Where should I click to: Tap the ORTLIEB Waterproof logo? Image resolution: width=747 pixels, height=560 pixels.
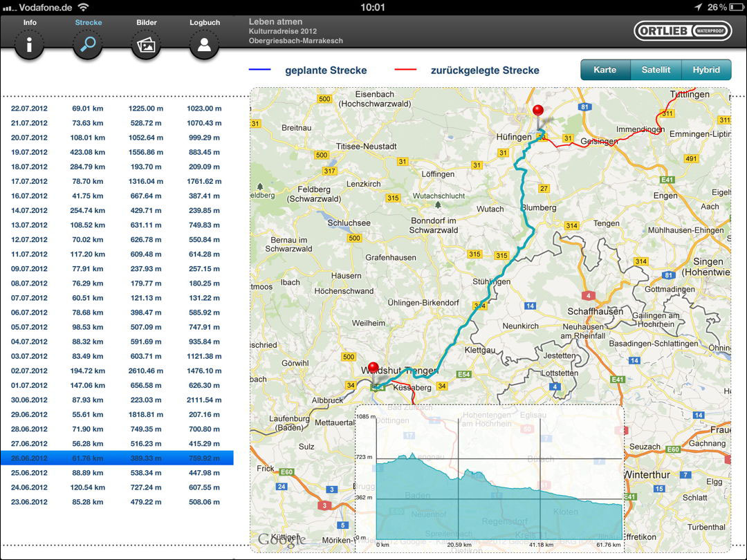point(682,31)
